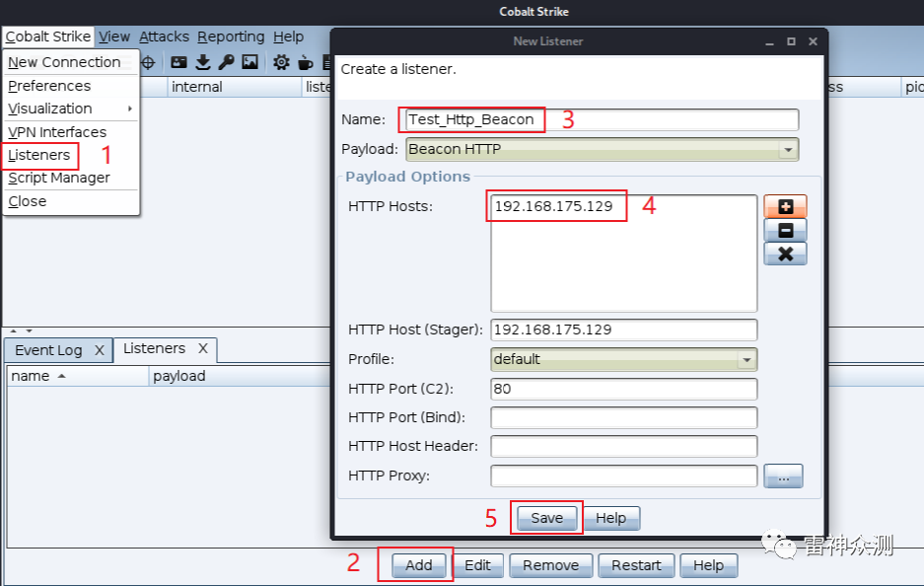Select the 192.168.175.129 entry in HTTP Hosts
The image size is (924, 586).
[623, 206]
